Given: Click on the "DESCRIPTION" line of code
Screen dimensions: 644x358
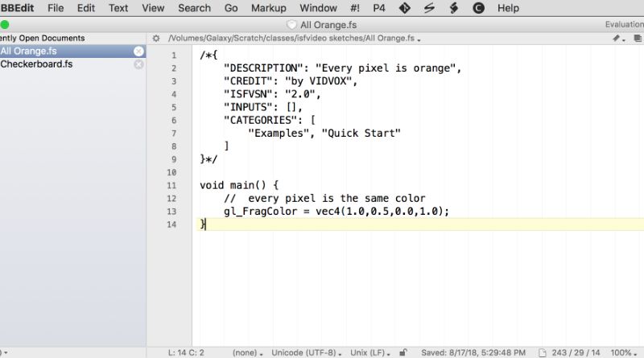Looking at the screenshot, I should click(342, 68).
